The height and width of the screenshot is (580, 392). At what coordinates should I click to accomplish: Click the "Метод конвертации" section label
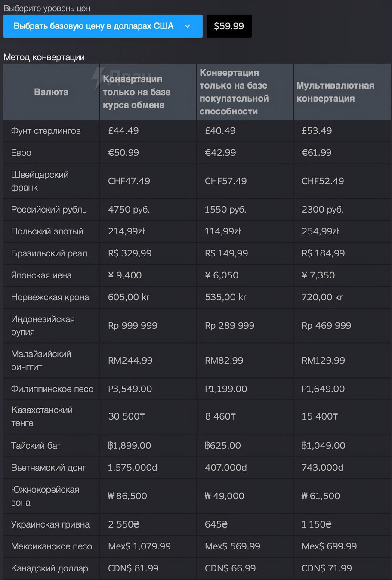coord(44,57)
